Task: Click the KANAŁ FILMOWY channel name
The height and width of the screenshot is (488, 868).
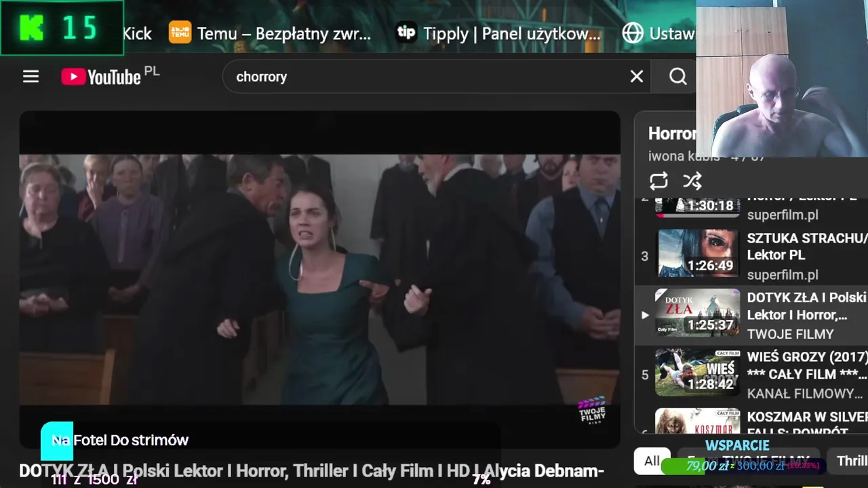Action: click(805, 394)
